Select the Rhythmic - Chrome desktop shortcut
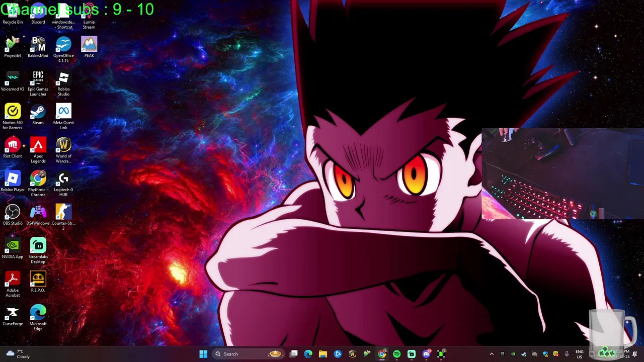The image size is (644, 362). coord(38,184)
